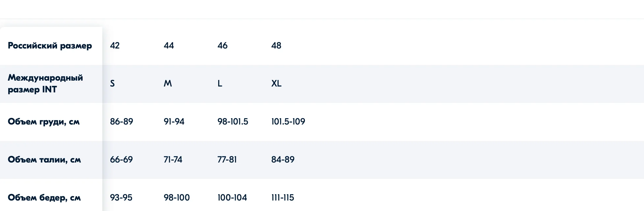The width and height of the screenshot is (644, 211).
Task: Click the hip value 93-95
Action: [x=121, y=198]
